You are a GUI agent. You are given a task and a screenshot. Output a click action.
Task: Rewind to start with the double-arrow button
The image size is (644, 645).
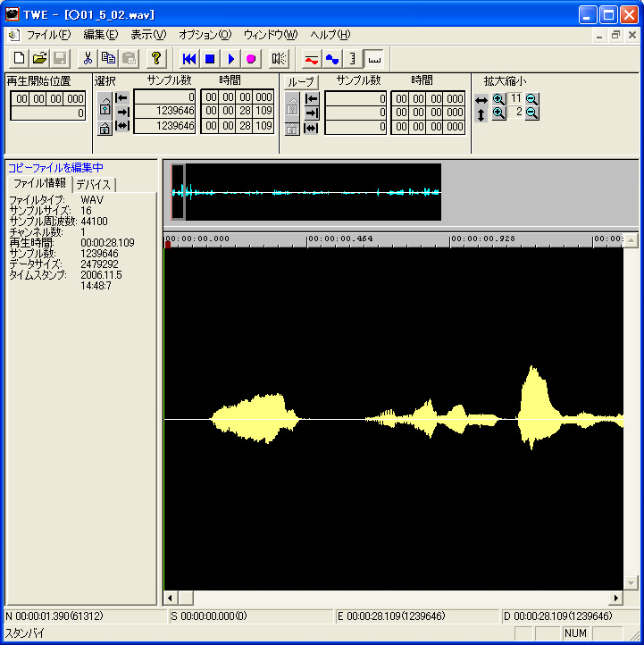tap(189, 59)
